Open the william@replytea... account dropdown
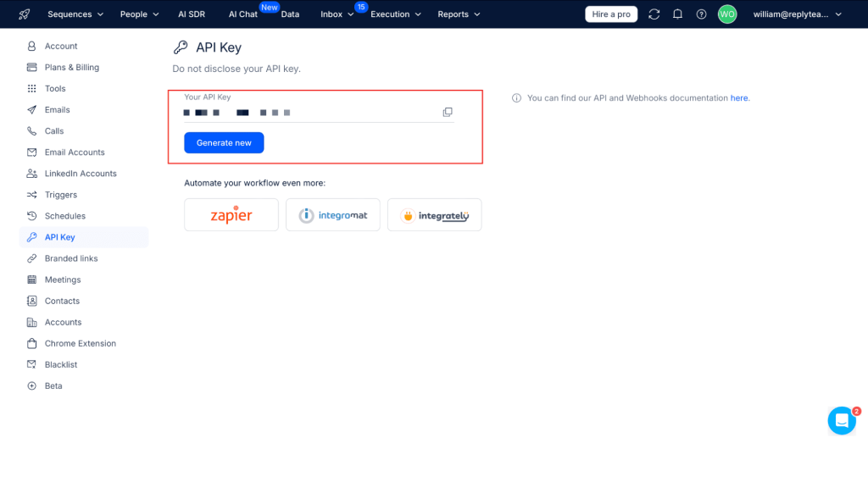The image size is (868, 482). pyautogui.click(x=797, y=14)
